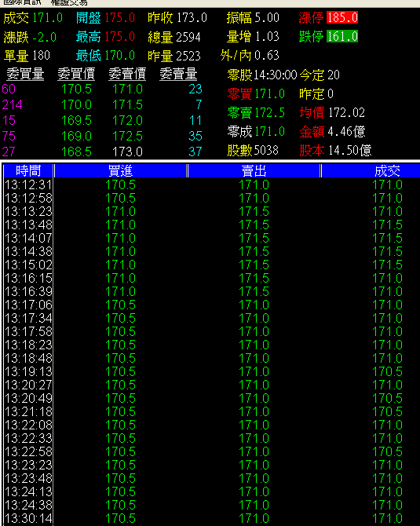Select the 13:17:58 tick row time
Screen dimensions: 420x526
point(28,331)
